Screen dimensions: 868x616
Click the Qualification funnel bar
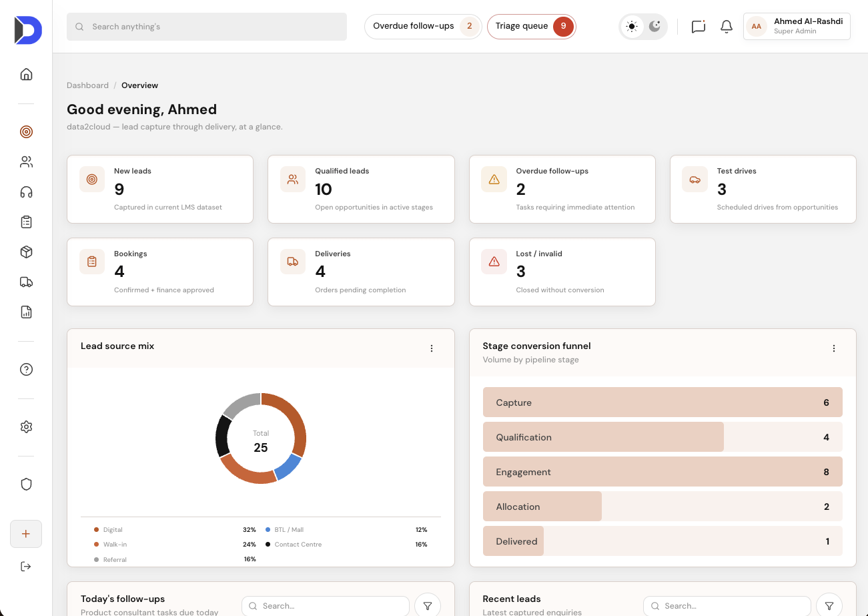(x=663, y=437)
